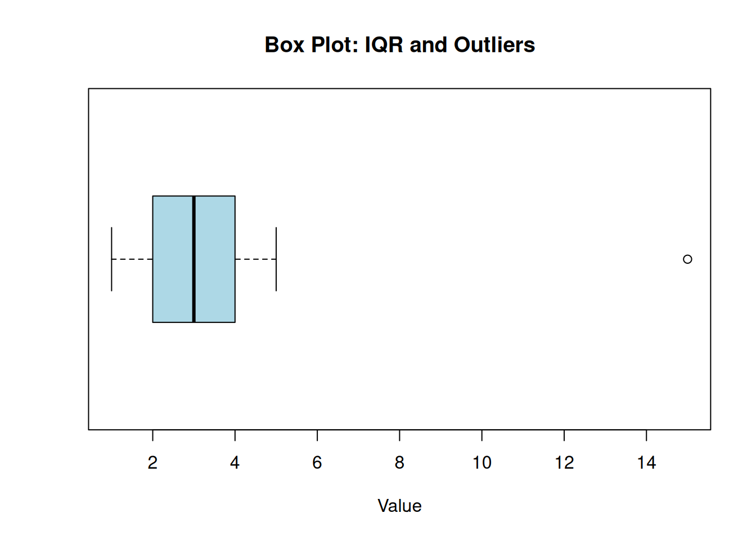
Task: Click the tick mark above label 6
Action: tap(317, 436)
